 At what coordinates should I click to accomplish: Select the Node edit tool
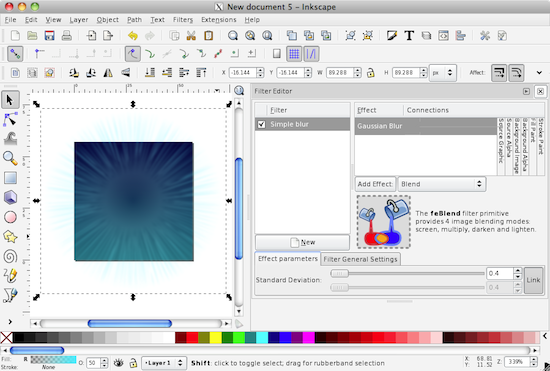click(x=10, y=120)
